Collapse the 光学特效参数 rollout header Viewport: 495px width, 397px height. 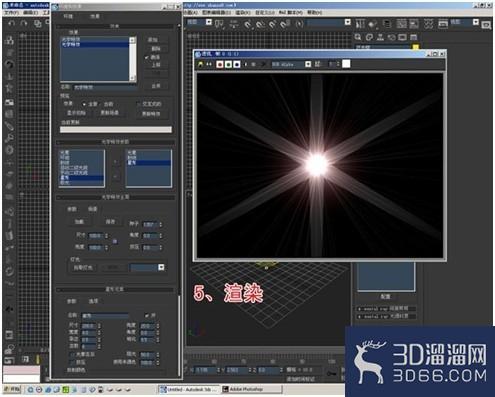[x=115, y=142]
